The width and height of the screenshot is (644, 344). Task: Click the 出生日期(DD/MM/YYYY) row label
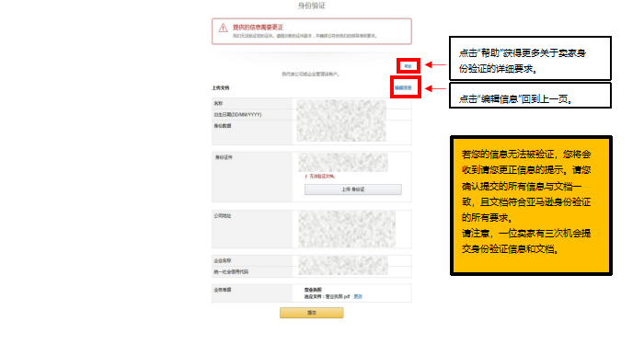coord(237,115)
